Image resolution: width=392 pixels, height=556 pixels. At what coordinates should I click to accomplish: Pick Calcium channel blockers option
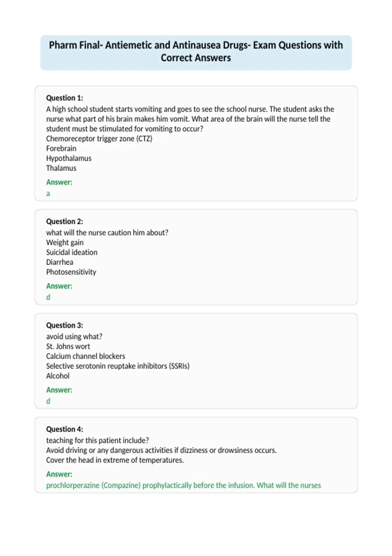pos(86,356)
